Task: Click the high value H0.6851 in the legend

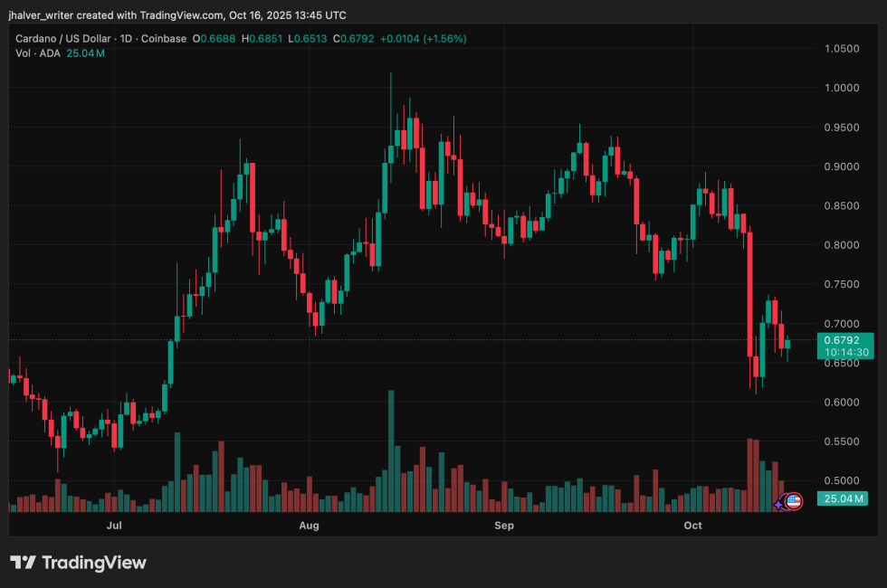Action: pyautogui.click(x=263, y=39)
